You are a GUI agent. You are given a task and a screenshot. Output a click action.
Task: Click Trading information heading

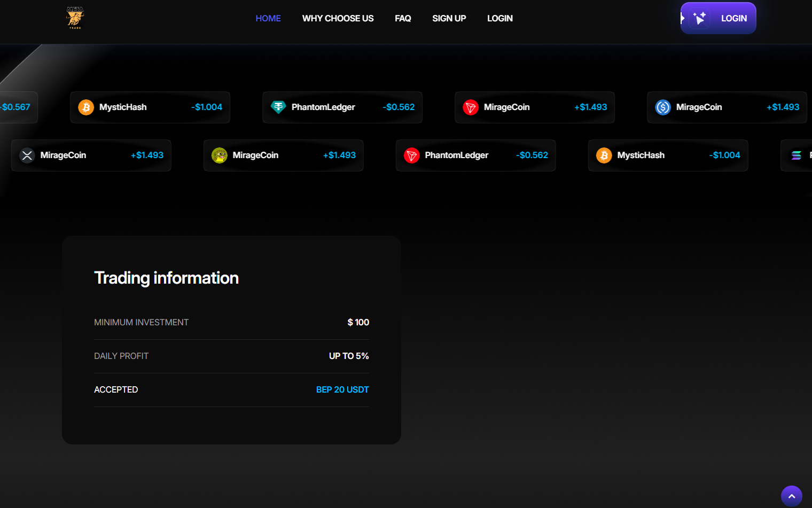point(166,278)
